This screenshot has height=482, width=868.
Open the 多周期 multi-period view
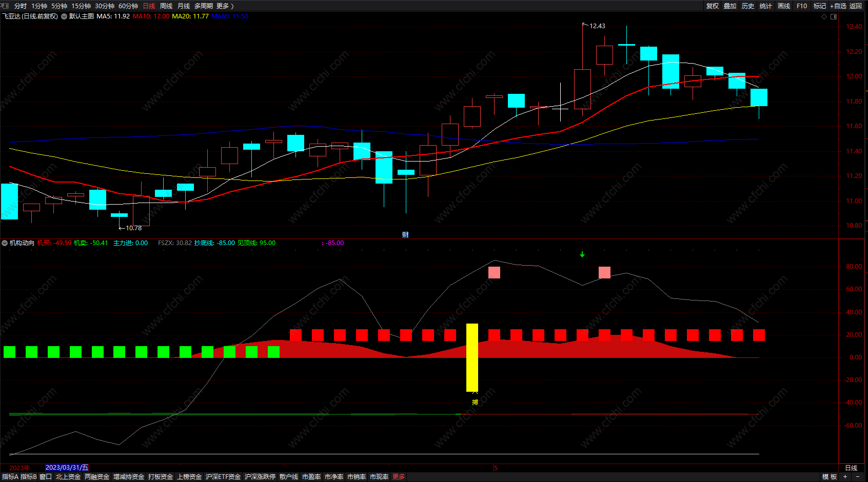pyautogui.click(x=204, y=6)
